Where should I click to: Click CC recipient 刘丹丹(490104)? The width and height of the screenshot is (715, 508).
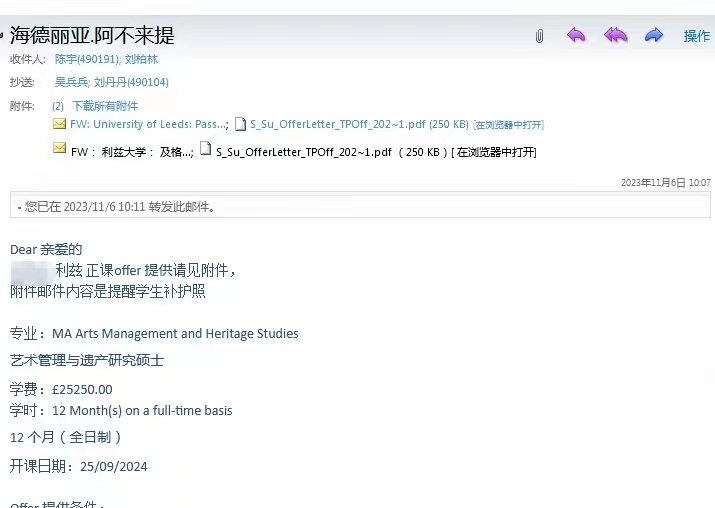(x=131, y=82)
